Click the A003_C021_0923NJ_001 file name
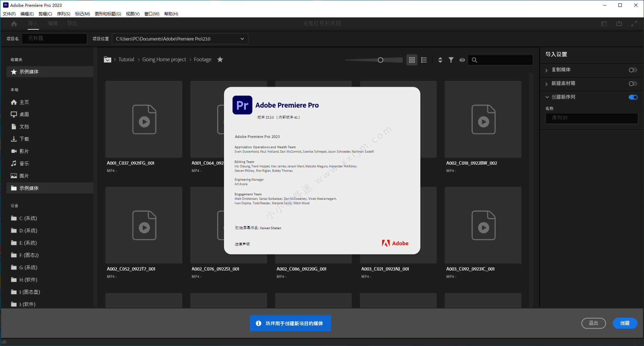 coord(385,269)
